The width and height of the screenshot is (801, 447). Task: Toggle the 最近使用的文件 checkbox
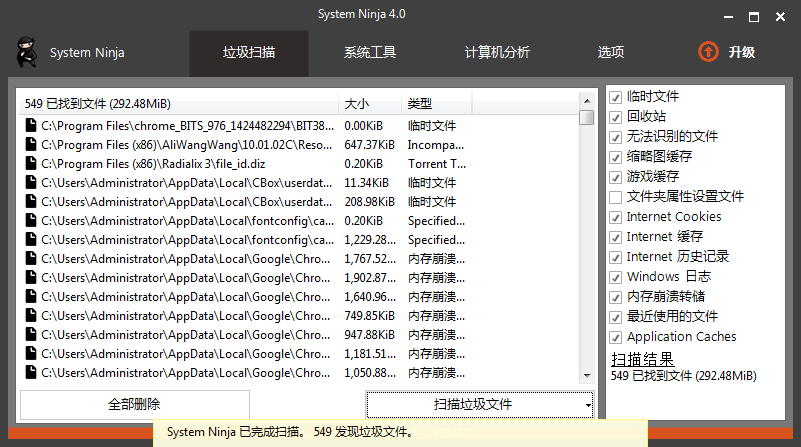[616, 317]
